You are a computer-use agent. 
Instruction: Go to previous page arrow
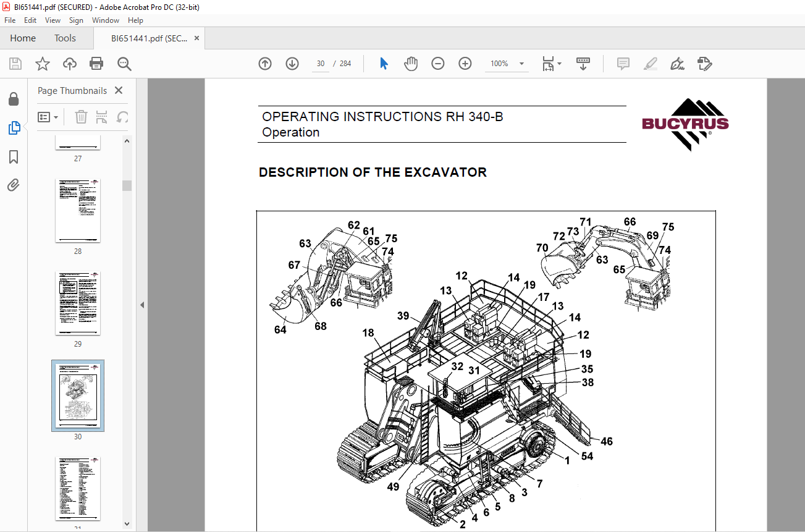click(x=265, y=64)
